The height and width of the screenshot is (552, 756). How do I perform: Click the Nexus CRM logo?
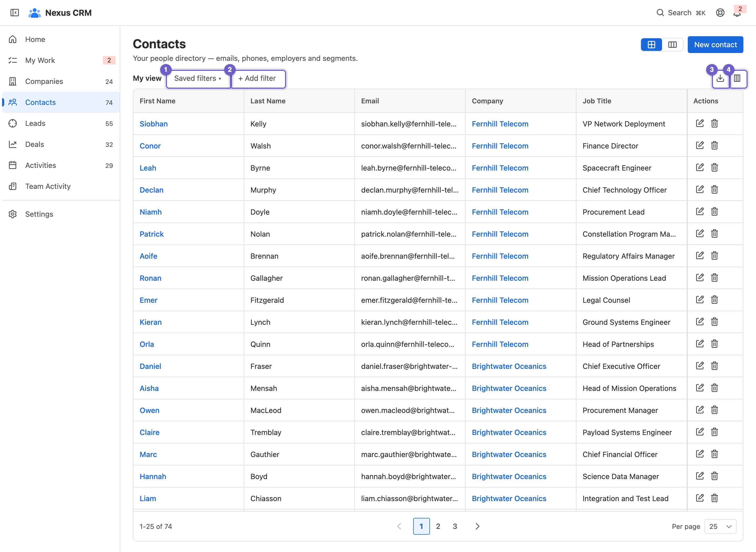coord(34,13)
